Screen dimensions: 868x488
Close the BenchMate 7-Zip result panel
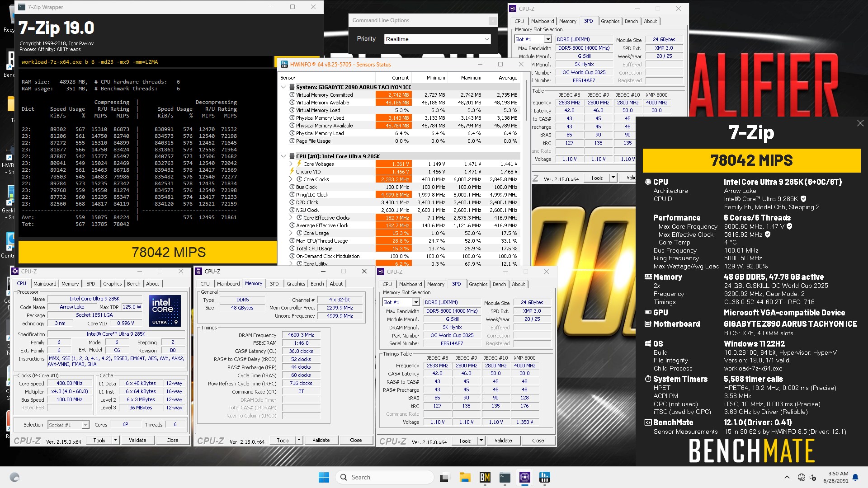pos(860,123)
